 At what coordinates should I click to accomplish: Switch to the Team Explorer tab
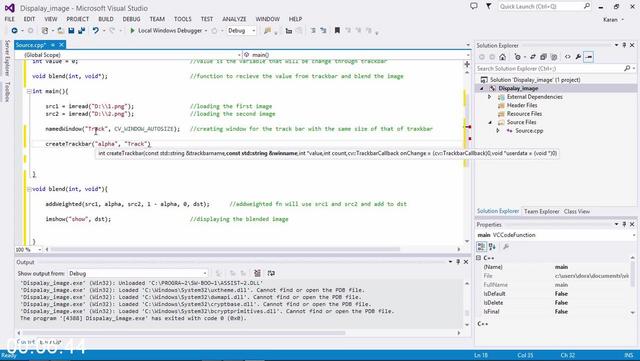coord(541,211)
